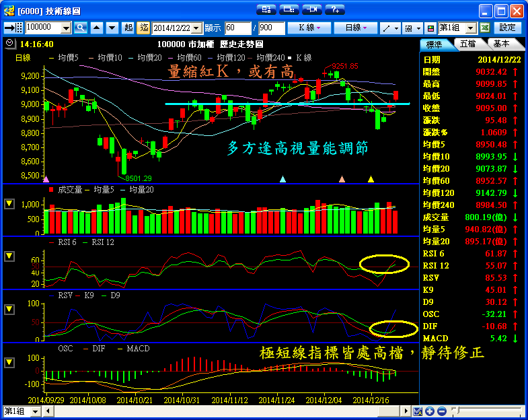Switch to the 五檔 tab
This screenshot has height=420, width=528.
(x=467, y=44)
